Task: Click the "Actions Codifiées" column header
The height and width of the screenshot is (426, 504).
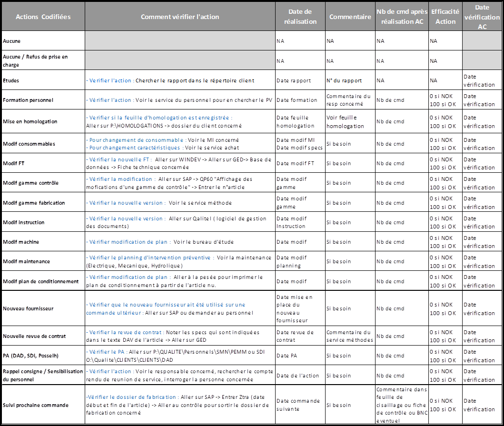Action: click(43, 17)
